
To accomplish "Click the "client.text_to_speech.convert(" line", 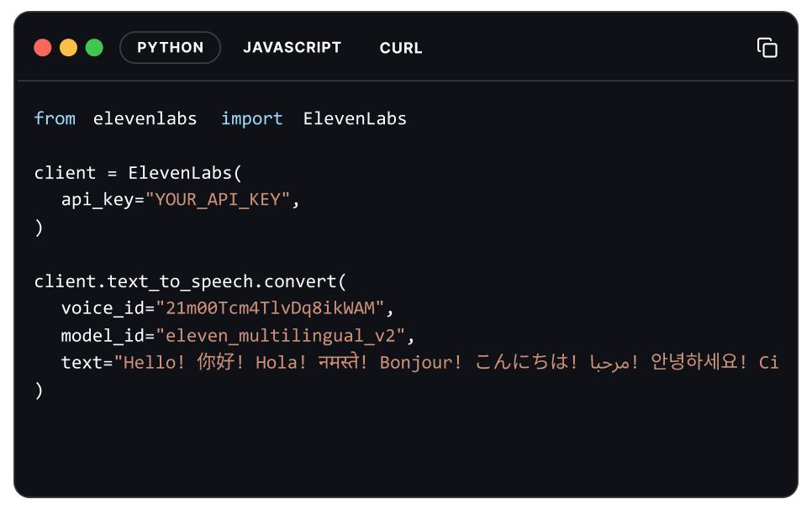I will [x=190, y=282].
